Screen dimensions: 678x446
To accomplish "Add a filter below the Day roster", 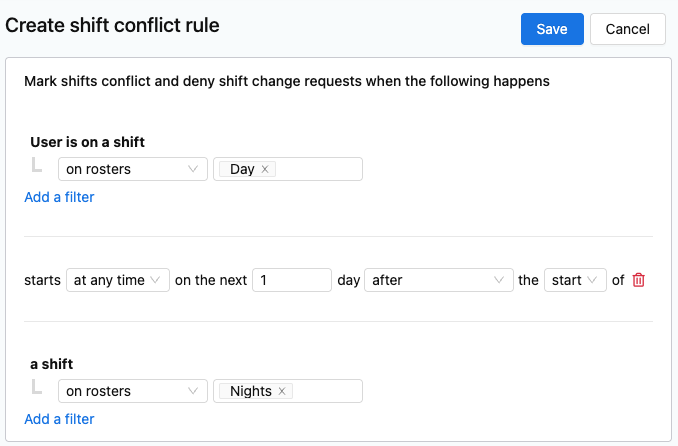I will pos(59,197).
